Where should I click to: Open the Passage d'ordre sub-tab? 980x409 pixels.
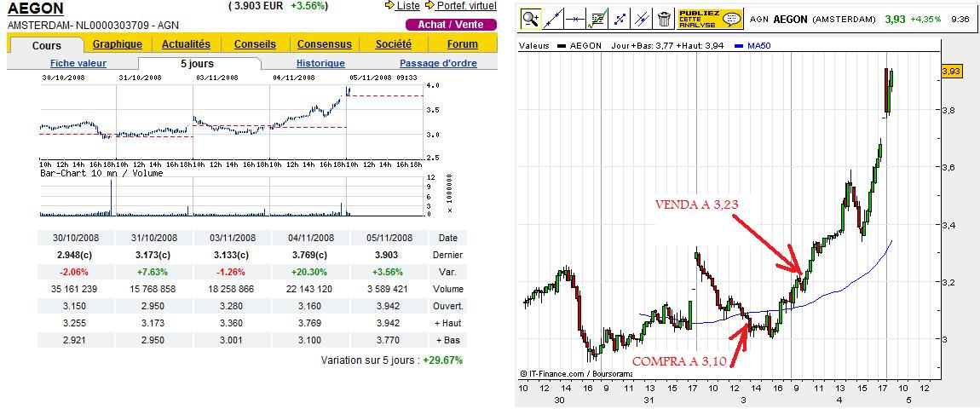click(x=438, y=63)
